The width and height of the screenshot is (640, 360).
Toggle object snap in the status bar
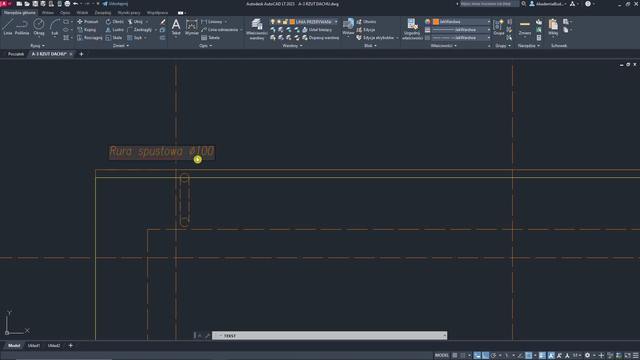(529, 356)
